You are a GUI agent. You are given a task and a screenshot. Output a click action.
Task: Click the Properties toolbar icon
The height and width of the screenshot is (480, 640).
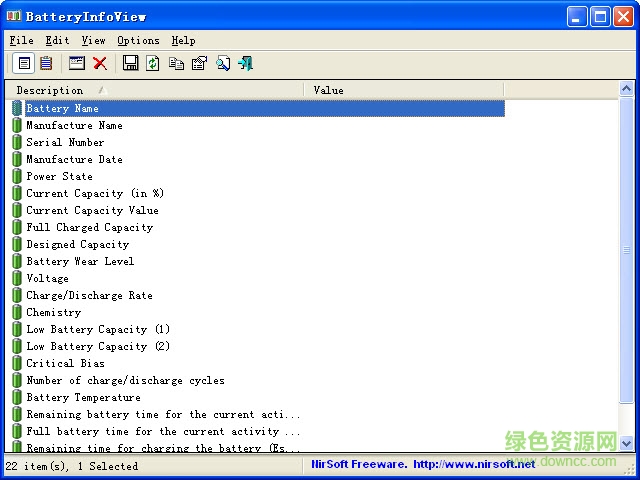click(199, 63)
